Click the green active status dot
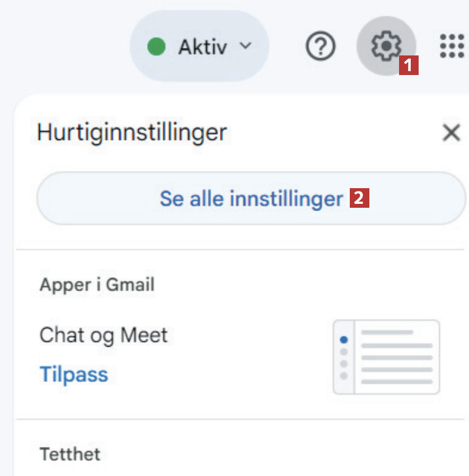The image size is (469, 476). click(157, 46)
